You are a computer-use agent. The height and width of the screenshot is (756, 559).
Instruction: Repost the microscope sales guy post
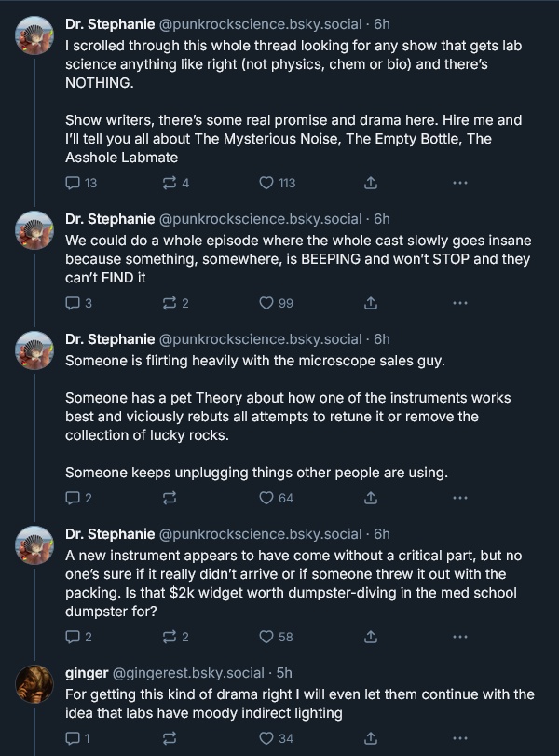(x=170, y=498)
